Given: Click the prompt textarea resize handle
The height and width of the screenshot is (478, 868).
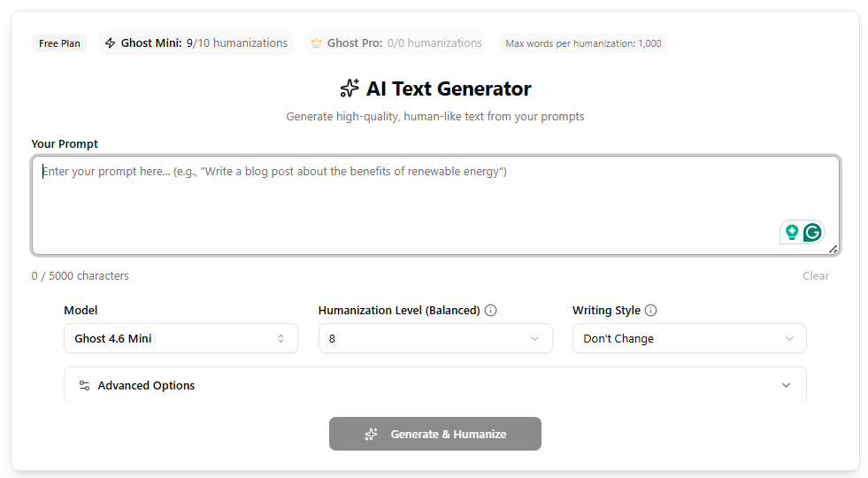Looking at the screenshot, I should pos(833,250).
